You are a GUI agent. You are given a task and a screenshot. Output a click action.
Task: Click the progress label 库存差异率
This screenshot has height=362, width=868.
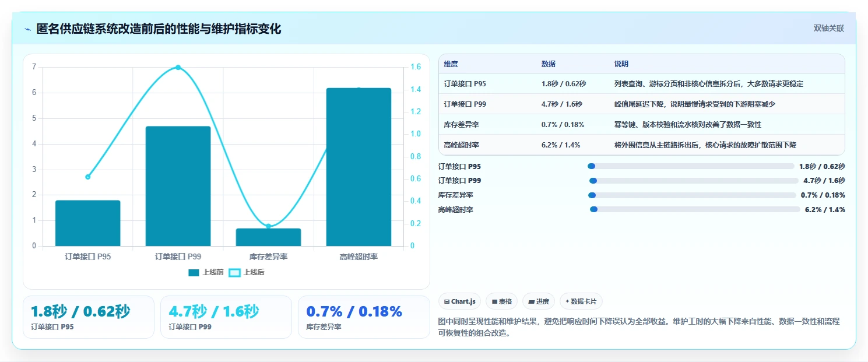pyautogui.click(x=456, y=195)
